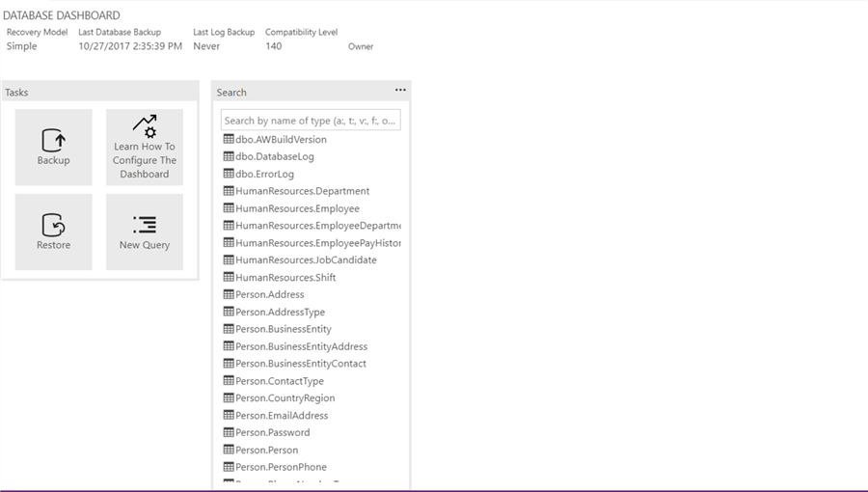Click the DATABASE DASHBOARD title
This screenshot has height=492, width=868.
tap(62, 15)
